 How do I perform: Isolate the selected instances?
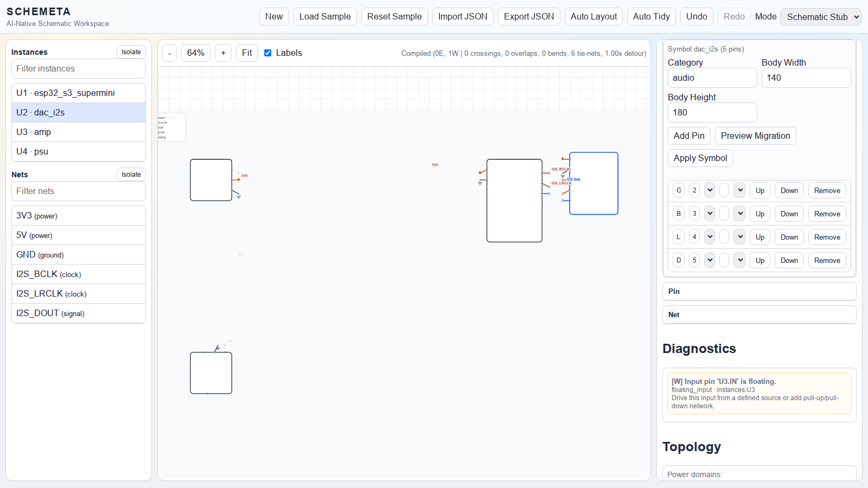131,52
